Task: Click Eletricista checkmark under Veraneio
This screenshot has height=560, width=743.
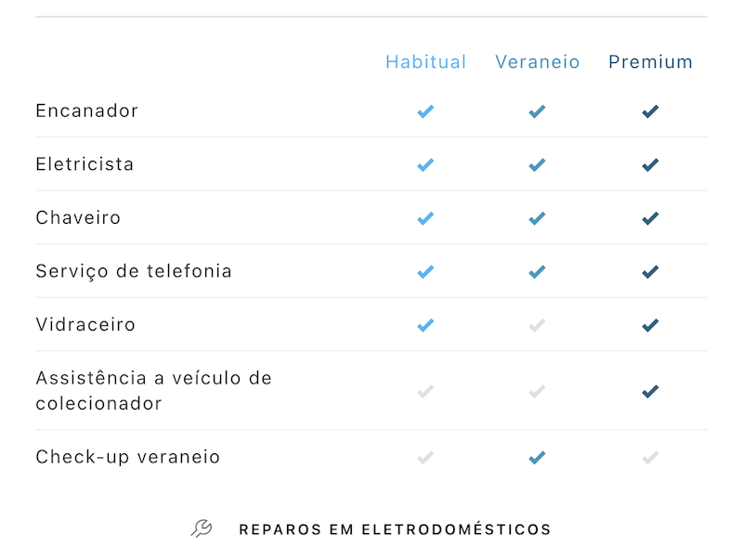Action: [x=537, y=165]
